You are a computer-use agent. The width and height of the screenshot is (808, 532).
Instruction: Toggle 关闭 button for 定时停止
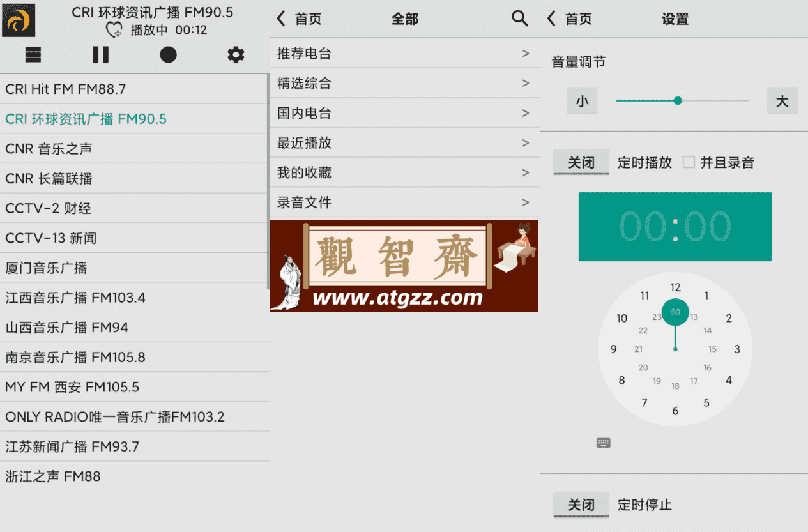click(581, 505)
